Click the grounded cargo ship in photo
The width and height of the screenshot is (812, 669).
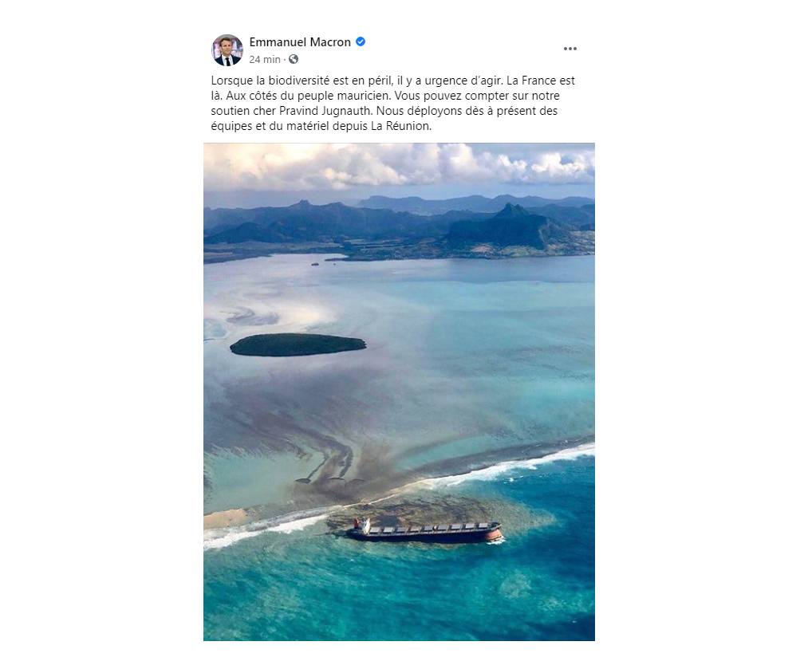point(424,531)
